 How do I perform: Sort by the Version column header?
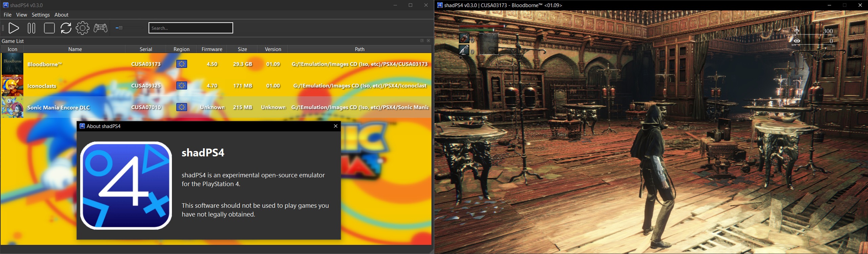click(x=273, y=49)
